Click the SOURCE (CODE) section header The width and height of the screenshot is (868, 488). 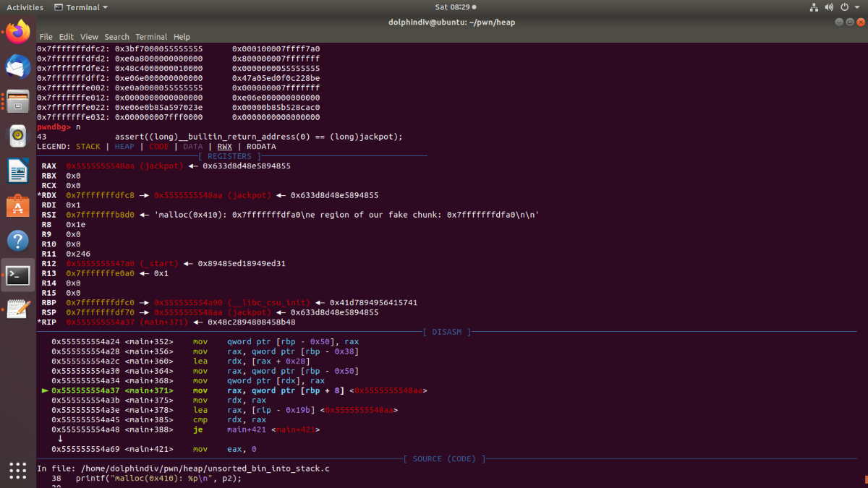(x=446, y=459)
